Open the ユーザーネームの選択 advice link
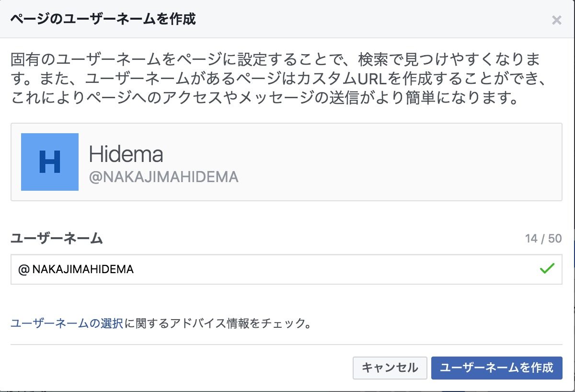Viewport: 575px width, 392px height. click(x=67, y=323)
